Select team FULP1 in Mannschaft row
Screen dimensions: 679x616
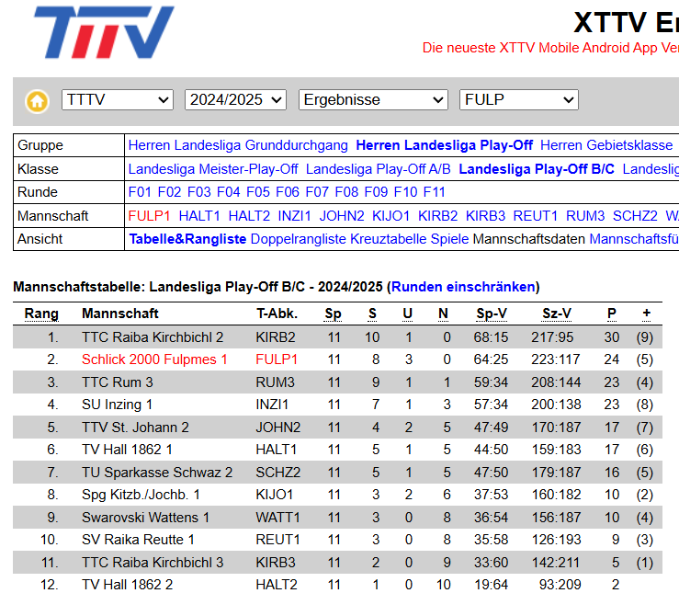click(150, 216)
